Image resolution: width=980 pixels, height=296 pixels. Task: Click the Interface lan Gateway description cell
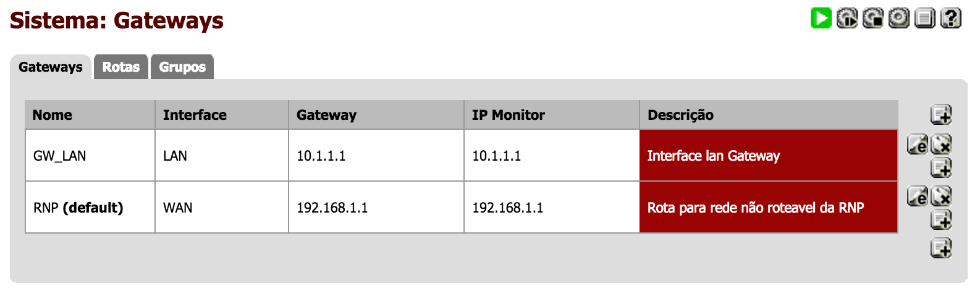[769, 156]
